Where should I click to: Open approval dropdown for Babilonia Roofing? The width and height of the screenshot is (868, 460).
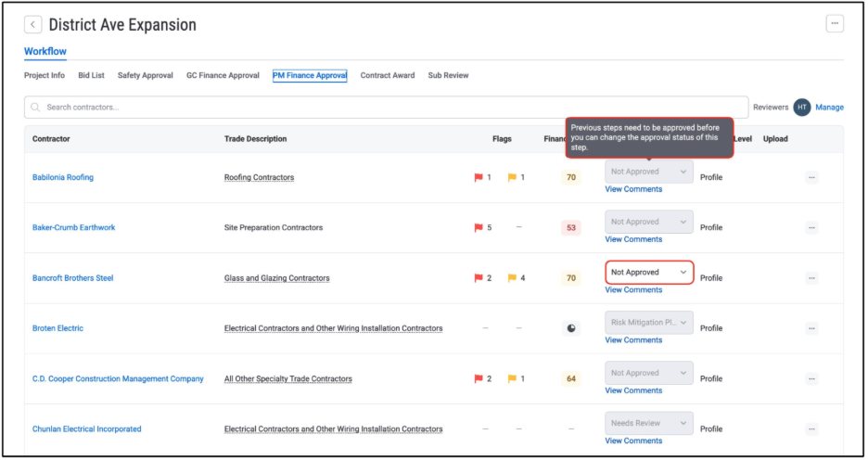(649, 172)
